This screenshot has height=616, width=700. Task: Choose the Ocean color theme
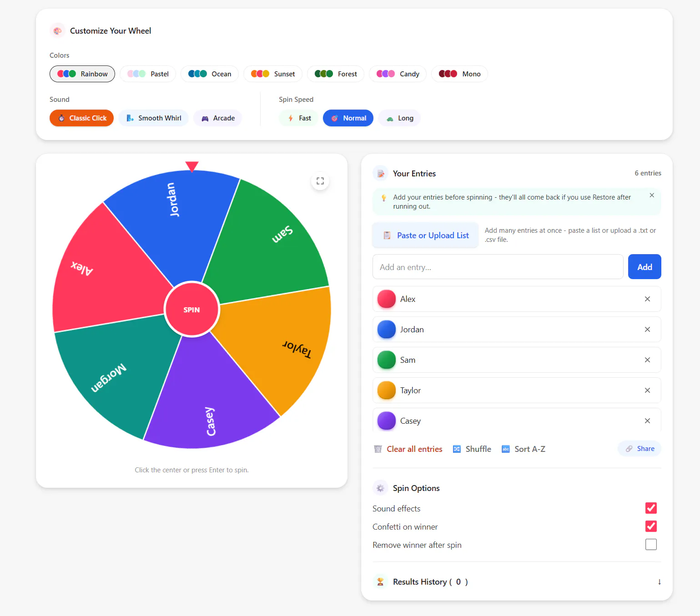tap(210, 74)
